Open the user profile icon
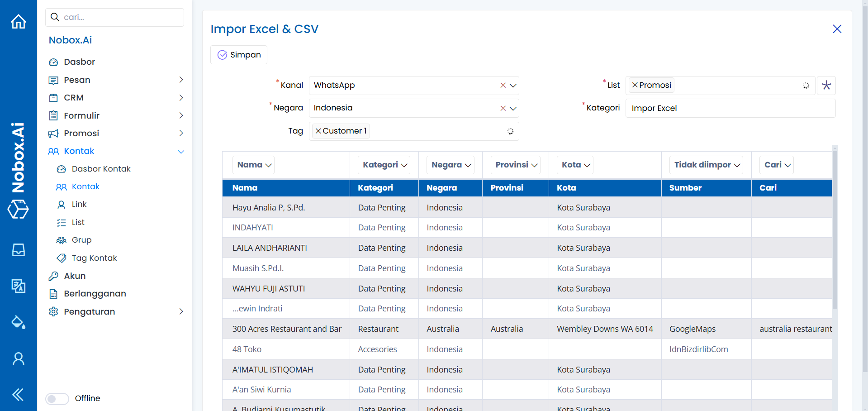The height and width of the screenshot is (411, 868). tap(19, 358)
